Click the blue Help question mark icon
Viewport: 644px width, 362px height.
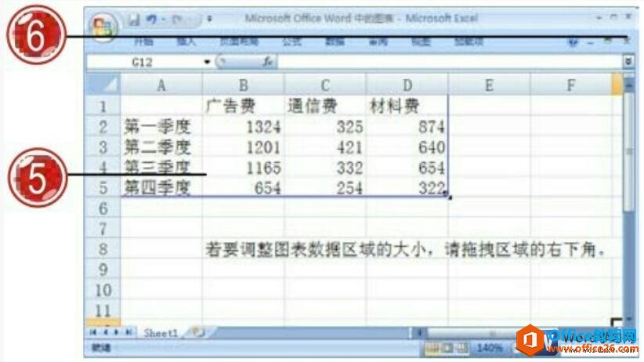pyautogui.click(x=573, y=42)
